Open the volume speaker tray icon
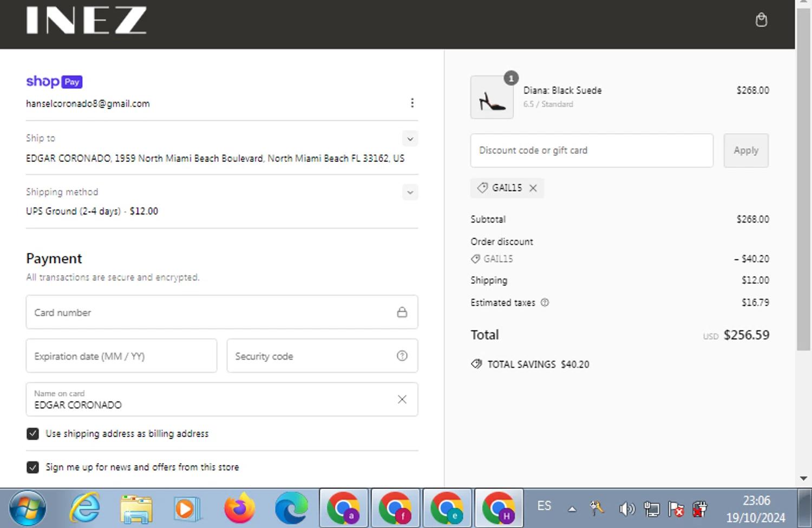 [x=626, y=509]
